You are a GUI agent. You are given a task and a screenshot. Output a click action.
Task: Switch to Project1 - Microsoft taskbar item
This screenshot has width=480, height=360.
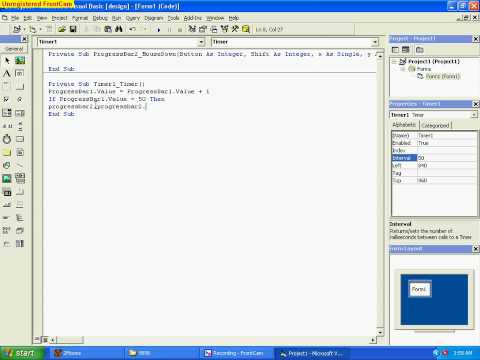tap(311, 353)
